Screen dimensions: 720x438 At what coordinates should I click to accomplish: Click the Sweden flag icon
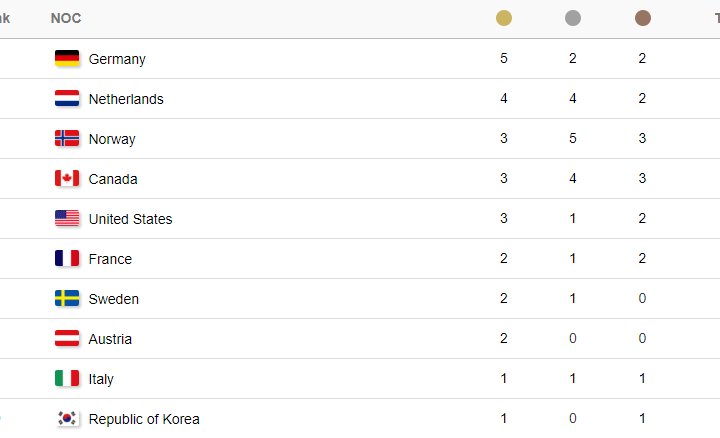tap(67, 298)
